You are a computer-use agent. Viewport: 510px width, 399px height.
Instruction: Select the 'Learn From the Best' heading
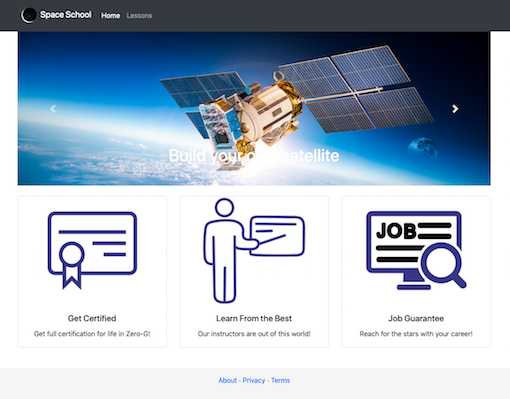254,318
